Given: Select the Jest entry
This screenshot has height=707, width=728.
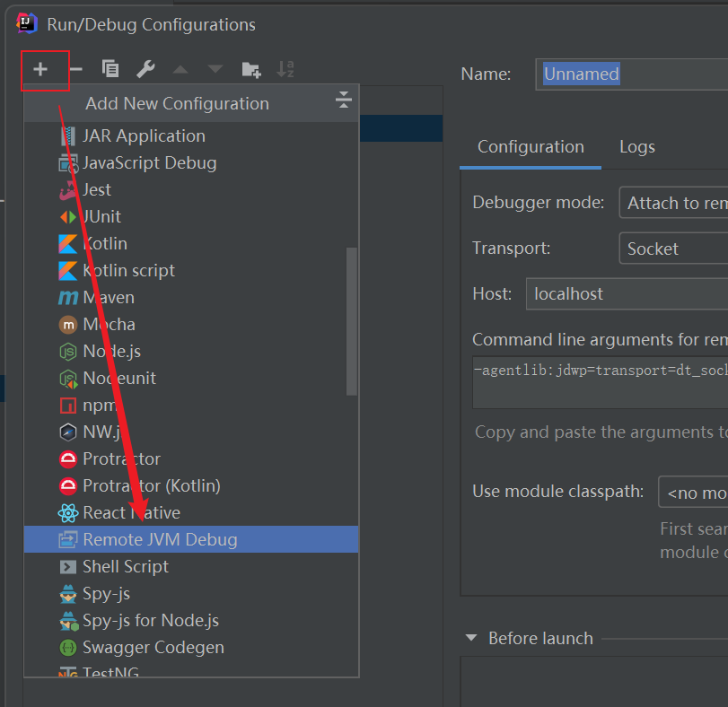Looking at the screenshot, I should pyautogui.click(x=191, y=189).
